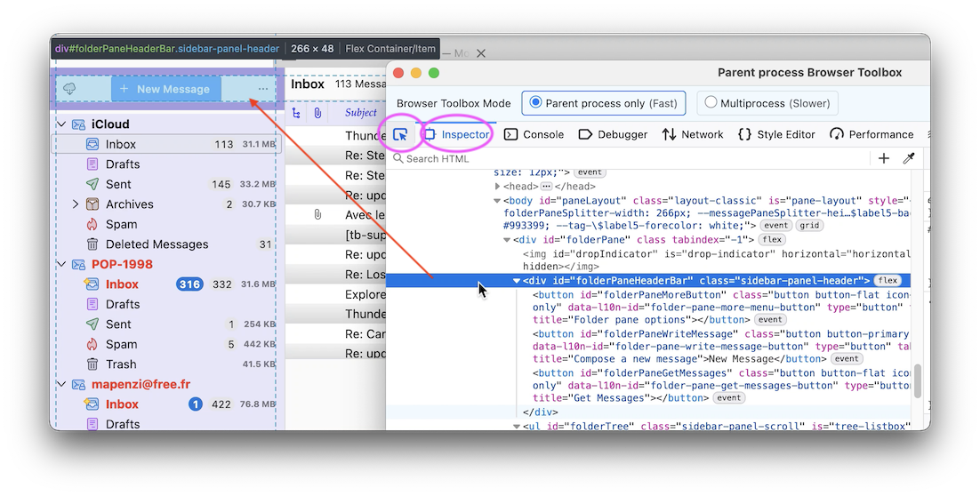Viewport: 980px width, 496px height.
Task: Activate the eyedropper color picker icon
Action: click(x=909, y=159)
